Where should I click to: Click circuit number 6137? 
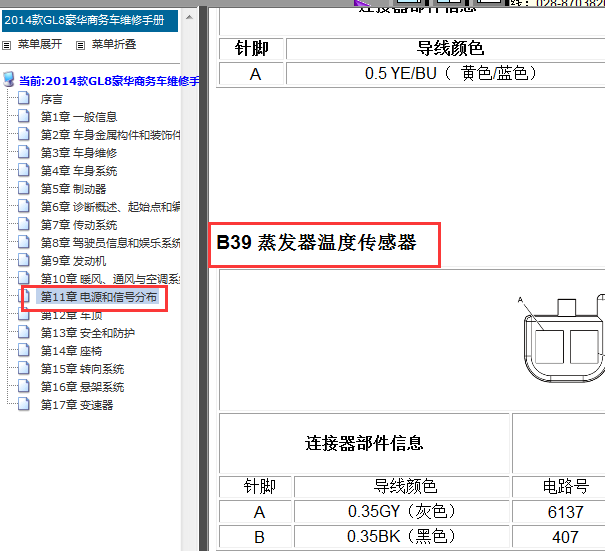click(565, 512)
